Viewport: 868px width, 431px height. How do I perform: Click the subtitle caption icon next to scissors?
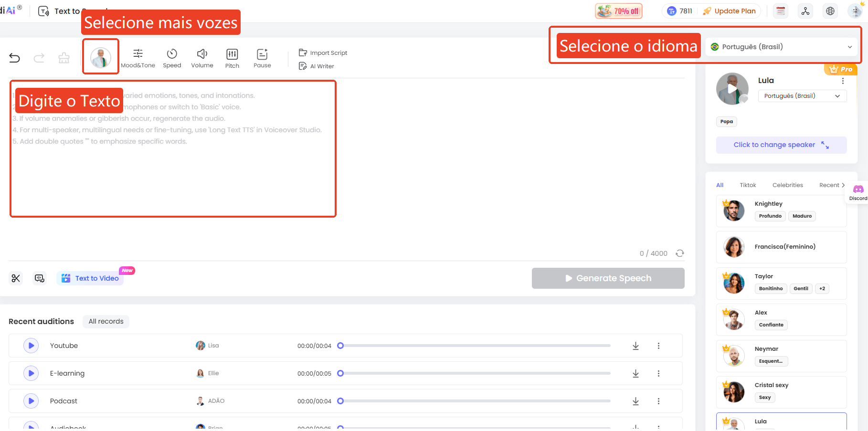40,278
